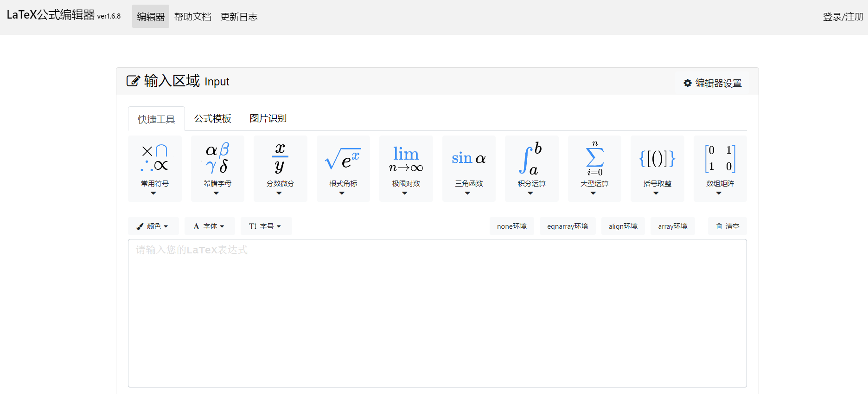Open the common symbols (常用符号) icon palette
The image size is (868, 394).
click(154, 168)
